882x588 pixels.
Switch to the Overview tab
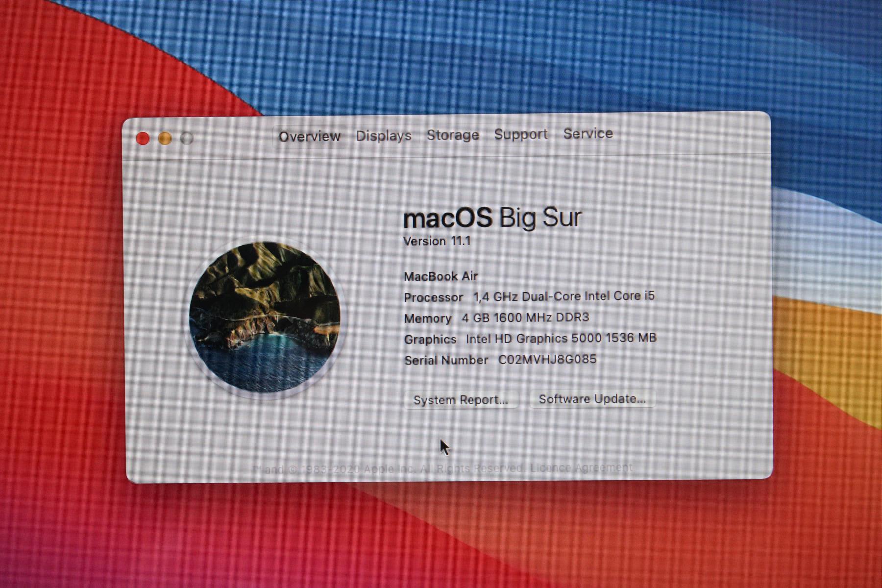(x=309, y=136)
